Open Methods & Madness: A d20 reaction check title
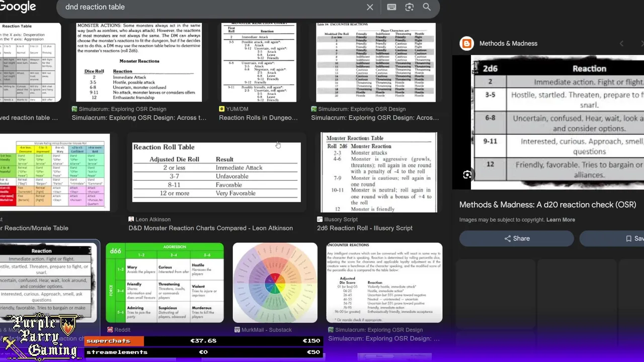 point(547,205)
